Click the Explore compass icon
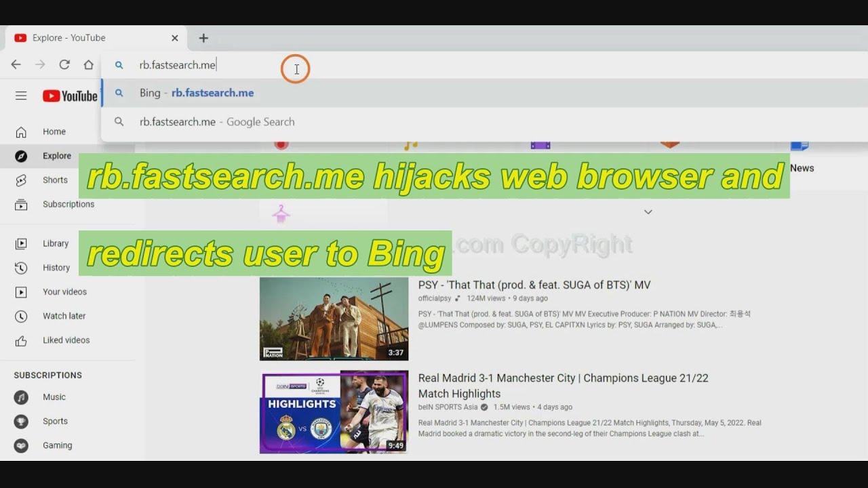The image size is (868, 488). point(21,156)
